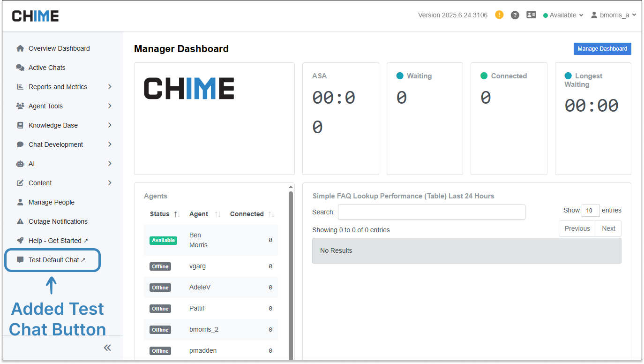Image resolution: width=644 pixels, height=364 pixels.
Task: Sort agents table by Agent arrows
Action: click(x=217, y=214)
